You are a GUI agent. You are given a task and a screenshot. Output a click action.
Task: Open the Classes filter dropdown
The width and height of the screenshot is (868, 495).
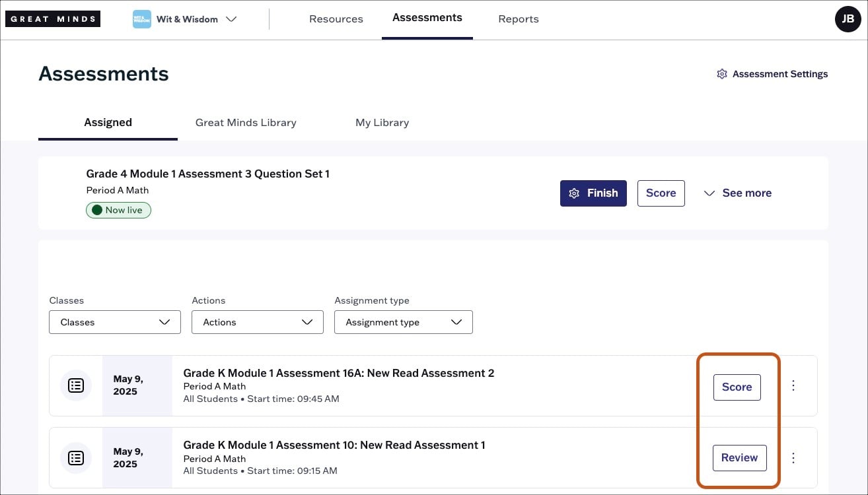click(x=114, y=322)
